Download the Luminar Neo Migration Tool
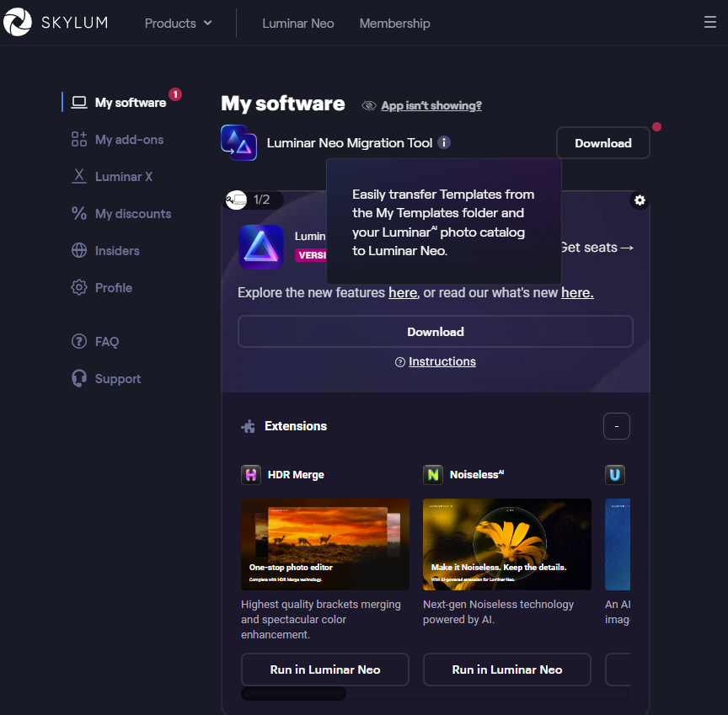This screenshot has height=715, width=728. tap(603, 143)
